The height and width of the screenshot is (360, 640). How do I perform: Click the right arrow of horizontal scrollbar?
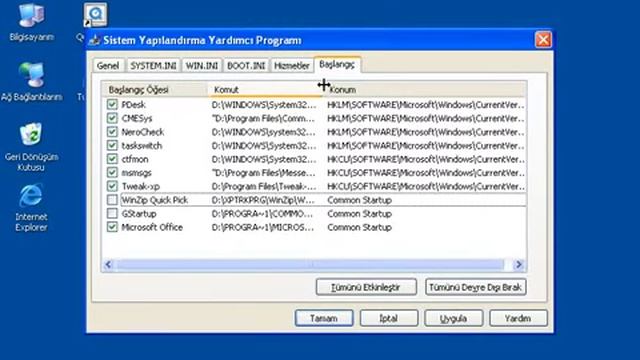pyautogui.click(x=519, y=264)
